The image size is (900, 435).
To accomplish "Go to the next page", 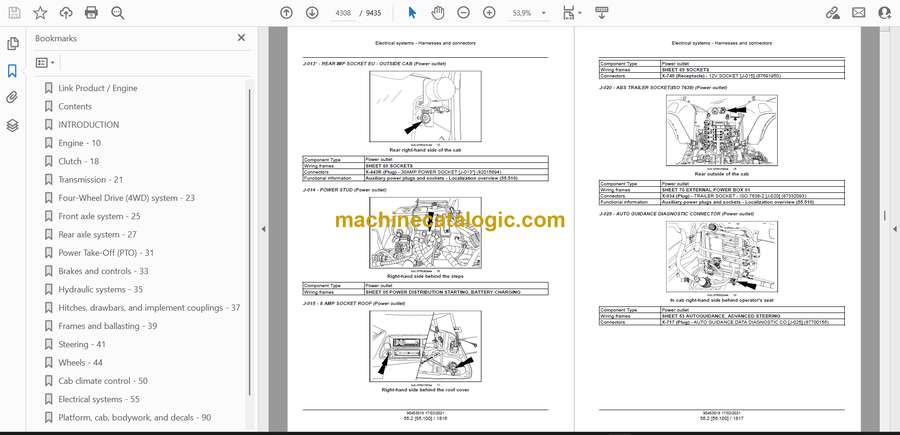I will point(312,13).
